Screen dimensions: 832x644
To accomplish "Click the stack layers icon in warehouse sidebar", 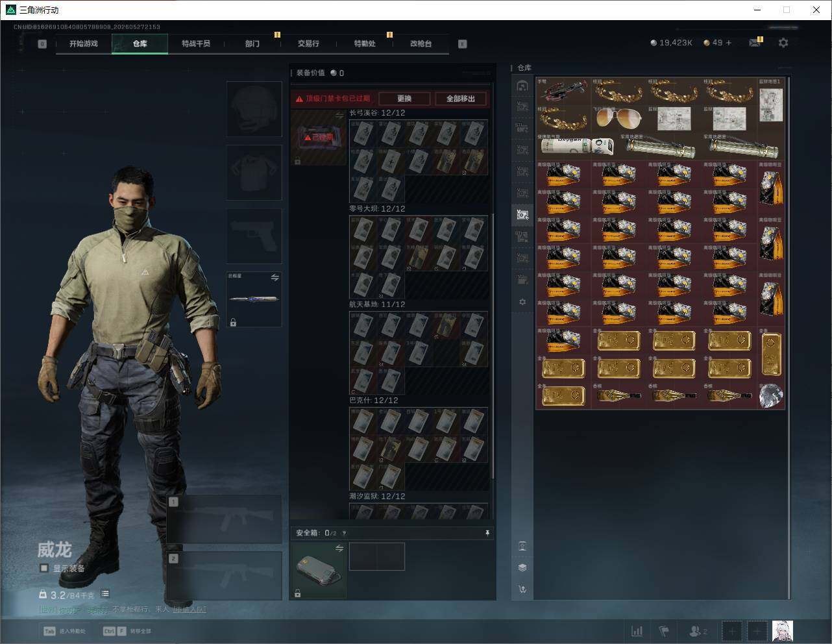I will click(522, 567).
